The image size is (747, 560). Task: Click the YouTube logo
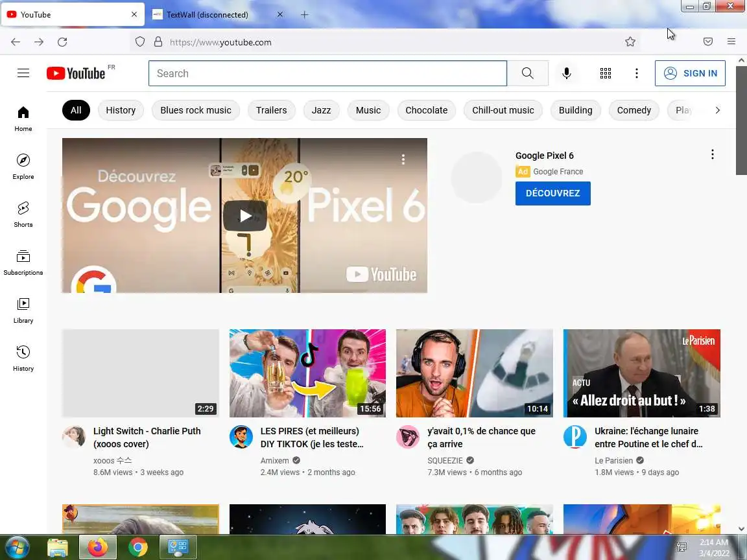coord(77,73)
